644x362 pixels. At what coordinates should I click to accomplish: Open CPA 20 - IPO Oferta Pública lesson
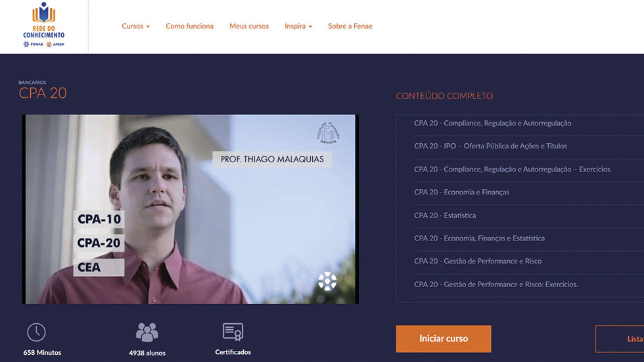point(490,146)
